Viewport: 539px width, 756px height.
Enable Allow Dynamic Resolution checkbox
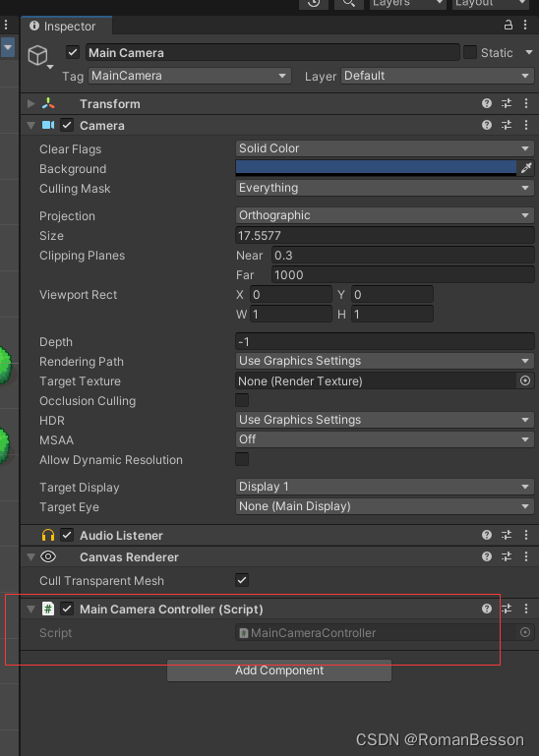pyautogui.click(x=242, y=459)
